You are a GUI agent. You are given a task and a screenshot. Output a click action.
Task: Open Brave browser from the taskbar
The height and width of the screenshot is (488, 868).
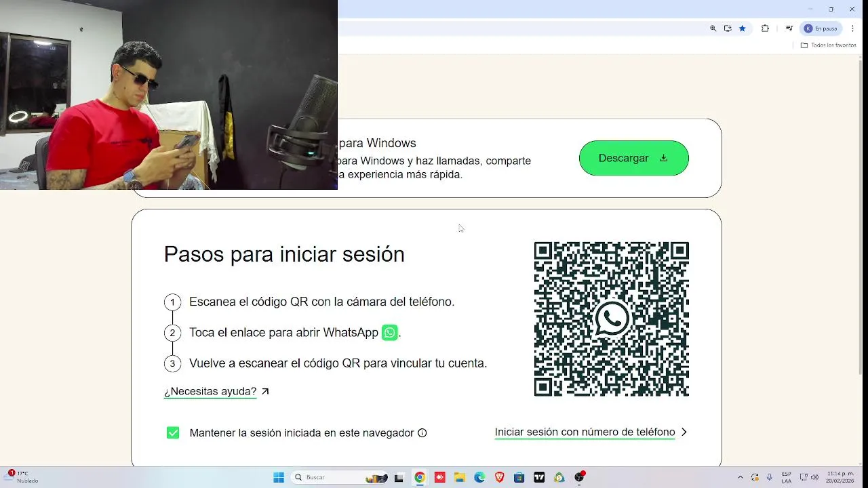(499, 477)
